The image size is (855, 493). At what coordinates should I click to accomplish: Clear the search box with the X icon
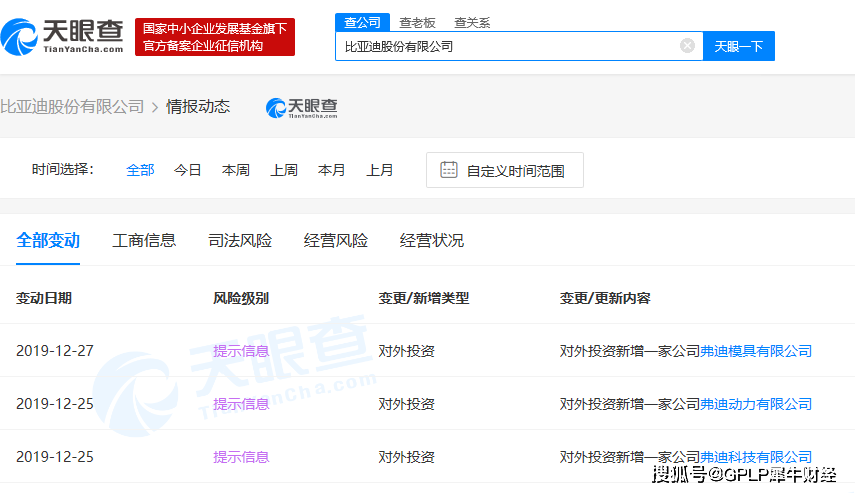(687, 46)
